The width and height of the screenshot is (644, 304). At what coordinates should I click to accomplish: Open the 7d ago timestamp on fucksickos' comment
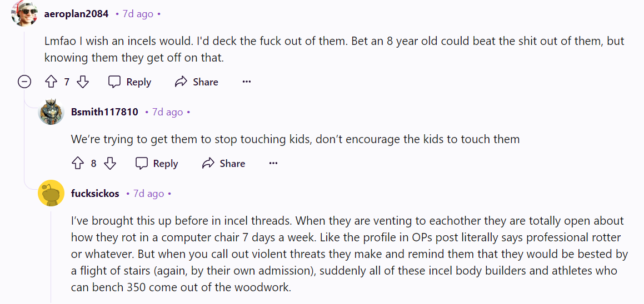148,194
